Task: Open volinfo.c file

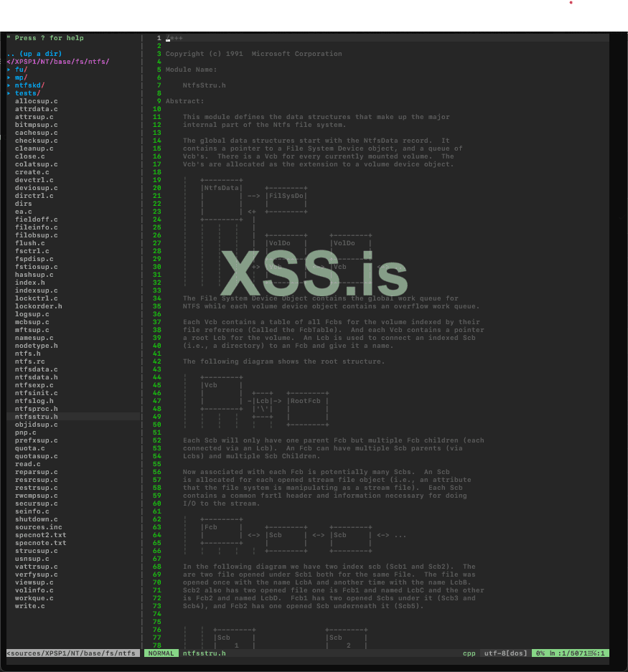Action: click(x=34, y=590)
